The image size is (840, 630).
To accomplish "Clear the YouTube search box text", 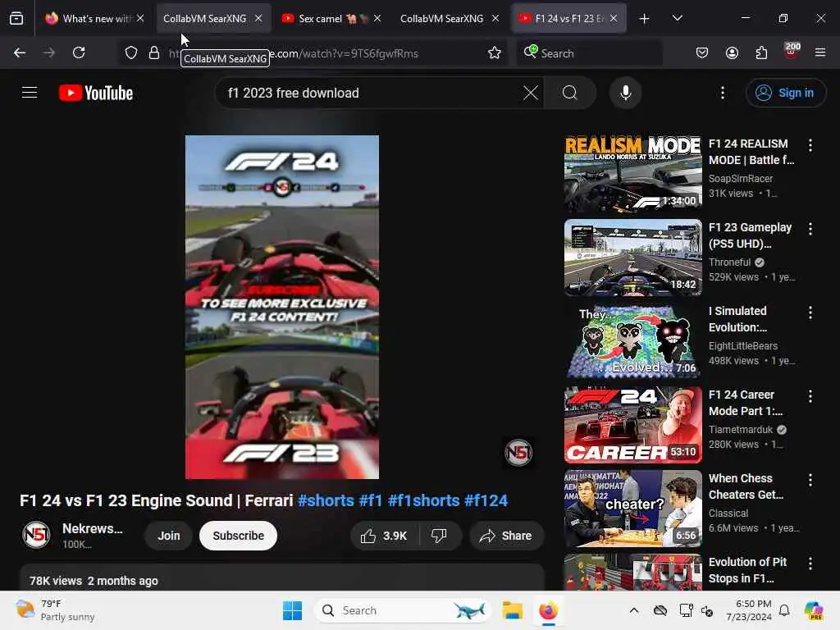I will point(531,93).
